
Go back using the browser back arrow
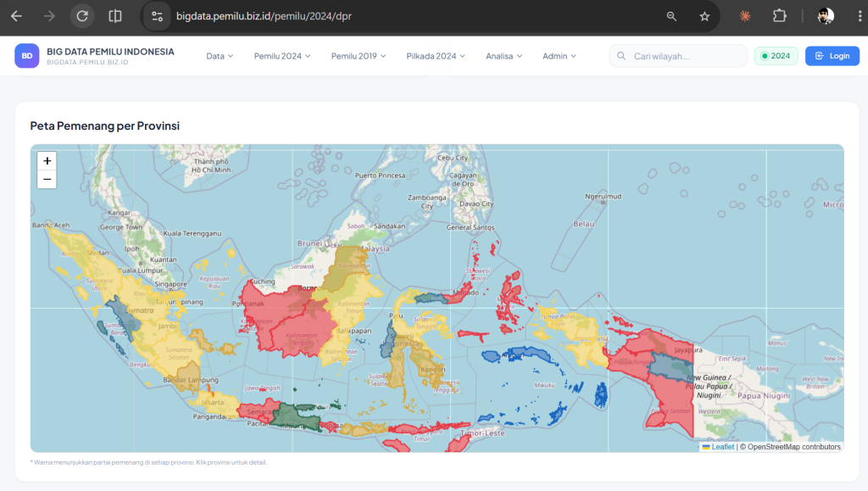17,16
